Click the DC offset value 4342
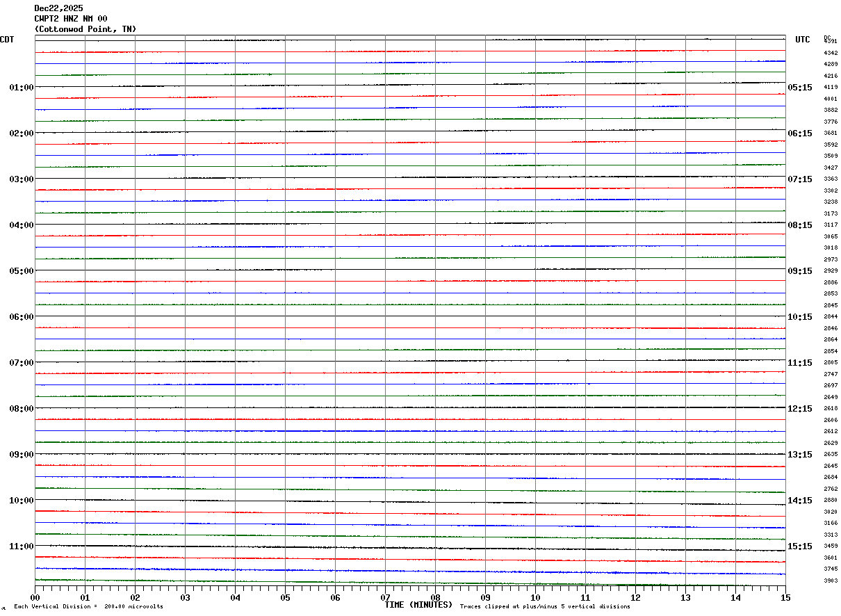Image resolution: width=841 pixels, height=616 pixels. tap(831, 53)
